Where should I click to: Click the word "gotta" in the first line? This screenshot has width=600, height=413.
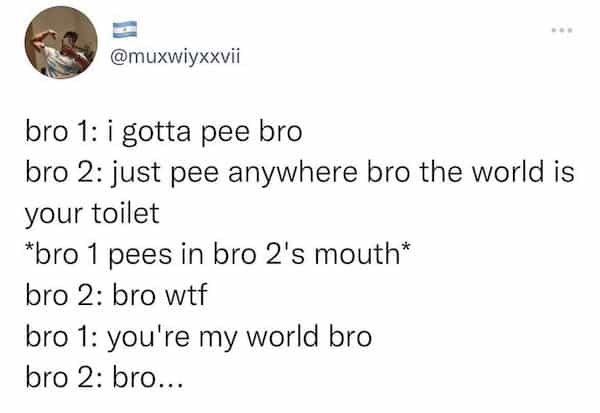[x=156, y=133]
